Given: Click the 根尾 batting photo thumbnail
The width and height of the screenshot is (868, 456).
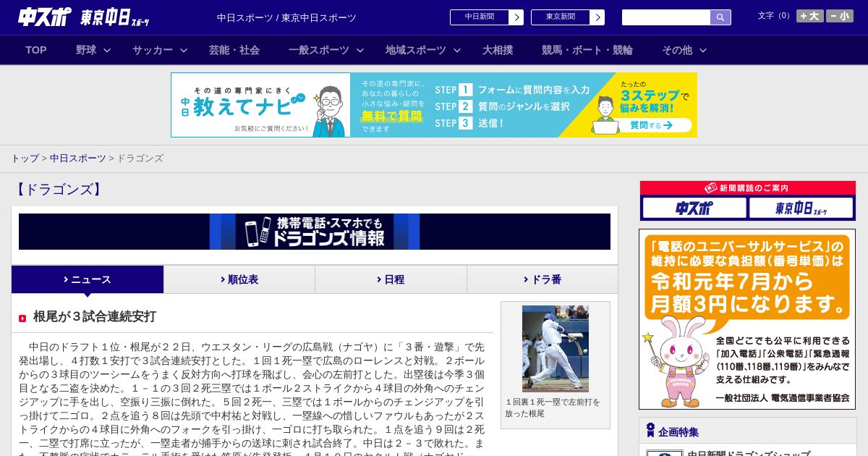Looking at the screenshot, I should click(556, 349).
